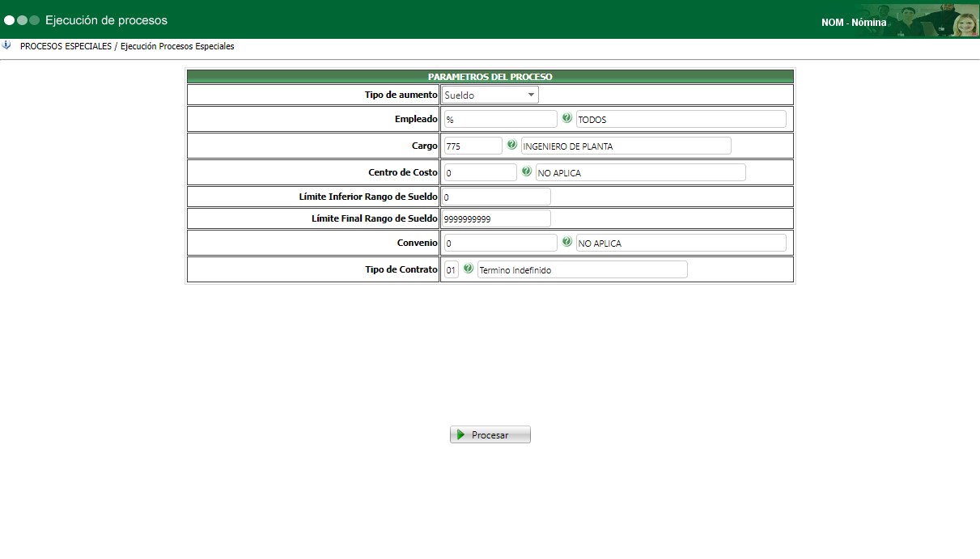Click the INGENIERO DE PLANTA description field
Image resolution: width=980 pixels, height=559 pixels.
coord(626,146)
